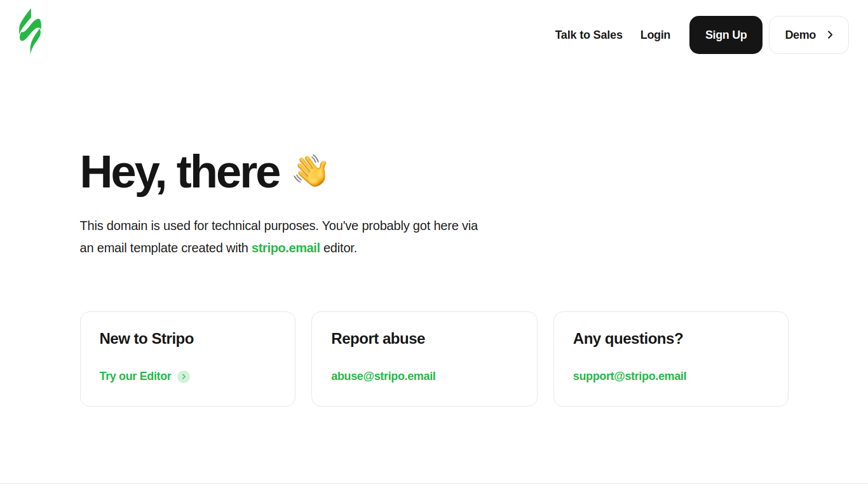This screenshot has height=488, width=868.
Task: Email abuse@stripo.email to report abuse
Action: point(383,376)
